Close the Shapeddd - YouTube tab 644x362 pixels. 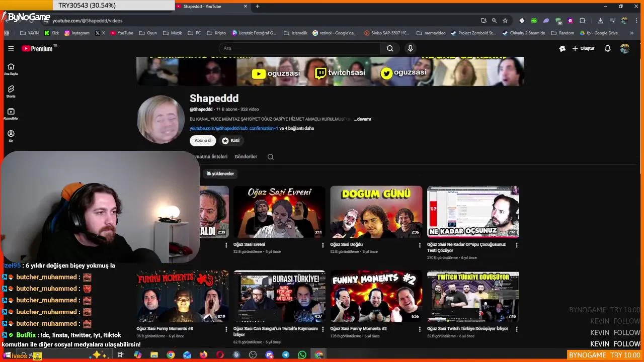(x=245, y=7)
